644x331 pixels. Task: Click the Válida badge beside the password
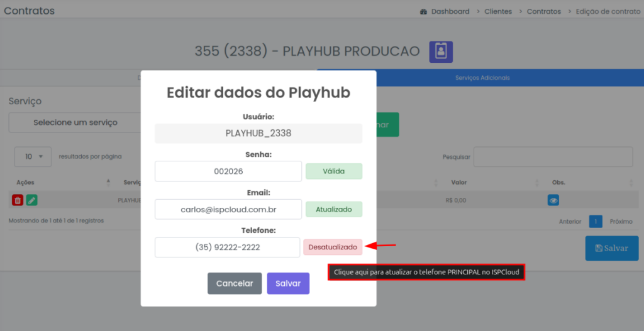tap(333, 171)
